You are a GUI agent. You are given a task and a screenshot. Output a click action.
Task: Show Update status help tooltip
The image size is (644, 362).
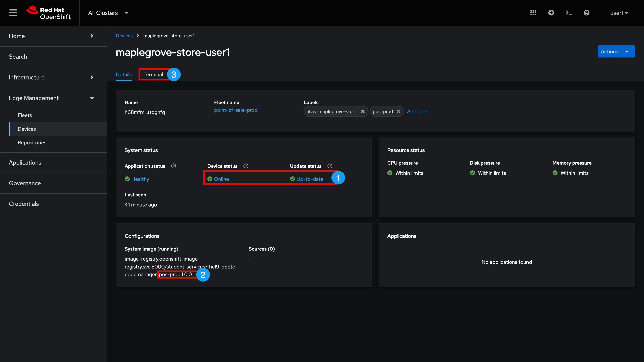point(330,166)
